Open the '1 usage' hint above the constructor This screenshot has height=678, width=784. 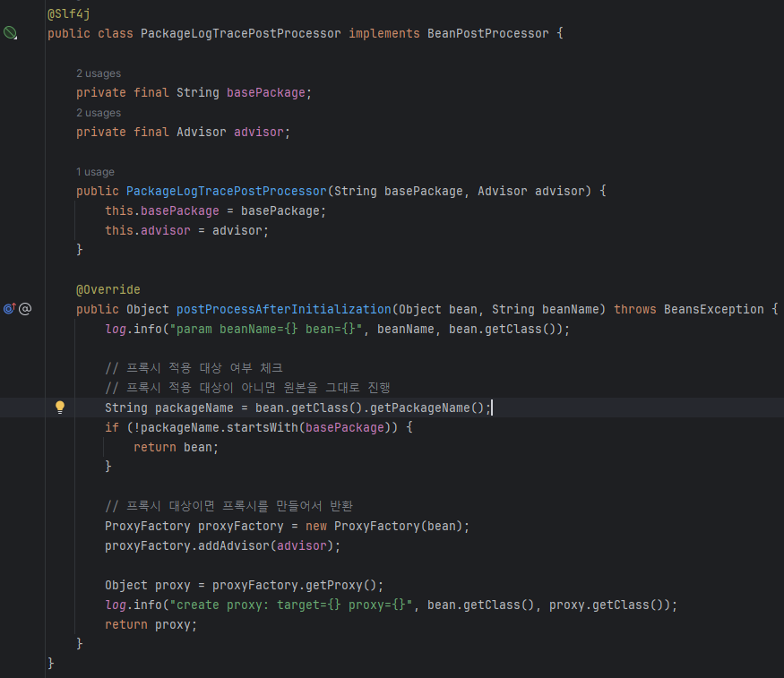coord(95,172)
